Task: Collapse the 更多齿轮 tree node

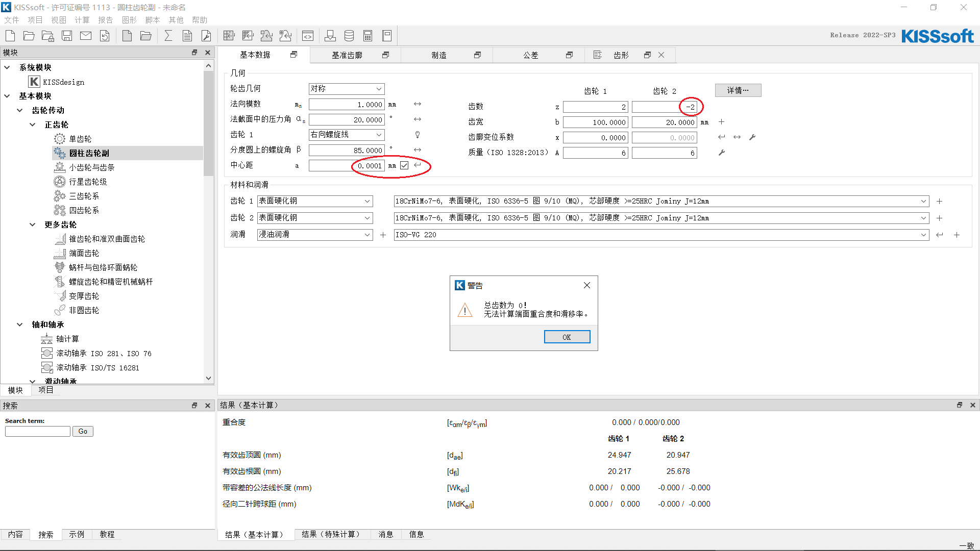Action: [x=33, y=224]
